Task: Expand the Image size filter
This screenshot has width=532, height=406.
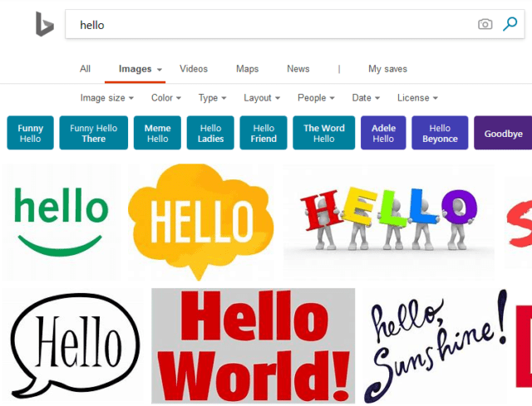Action: click(107, 98)
